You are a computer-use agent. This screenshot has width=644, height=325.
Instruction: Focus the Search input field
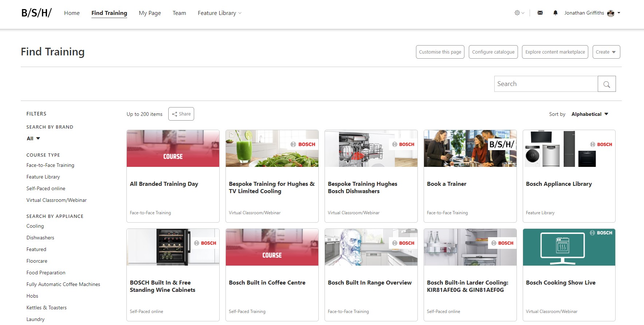tap(546, 84)
